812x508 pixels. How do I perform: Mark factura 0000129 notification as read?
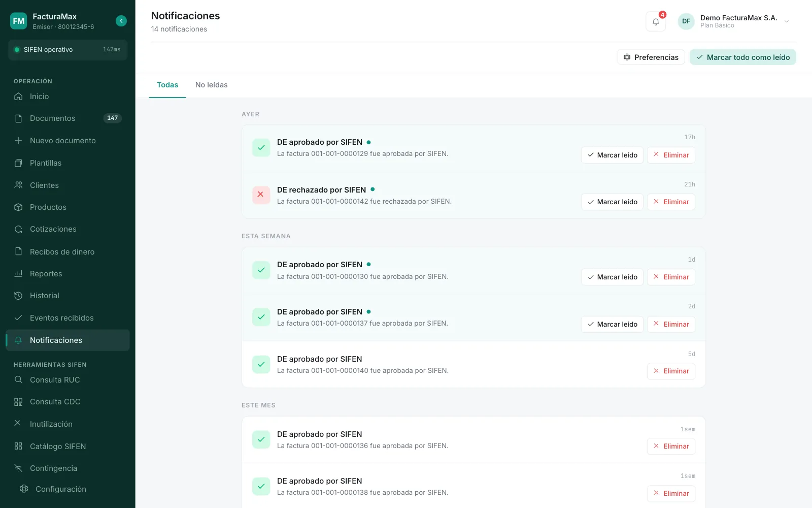pos(612,155)
